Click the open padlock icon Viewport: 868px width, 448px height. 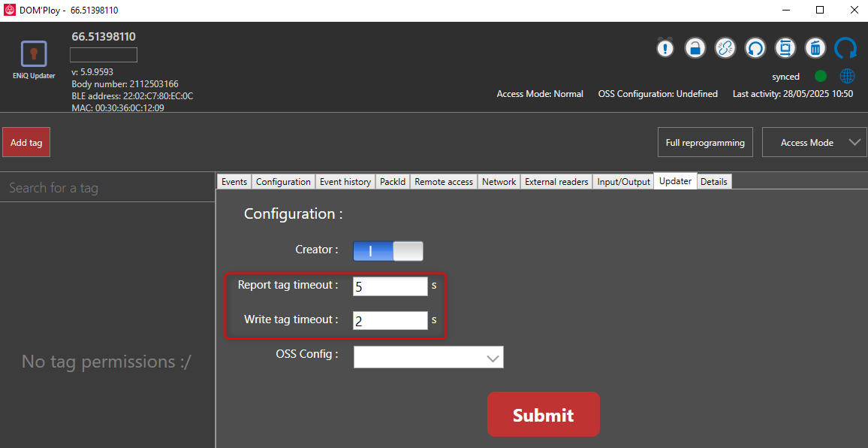pyautogui.click(x=695, y=48)
